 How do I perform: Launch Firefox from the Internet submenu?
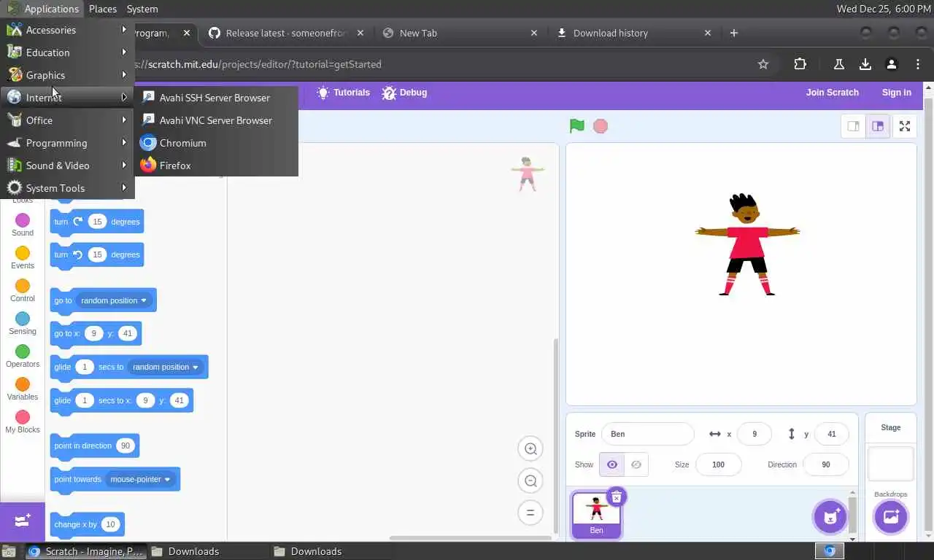216,166
